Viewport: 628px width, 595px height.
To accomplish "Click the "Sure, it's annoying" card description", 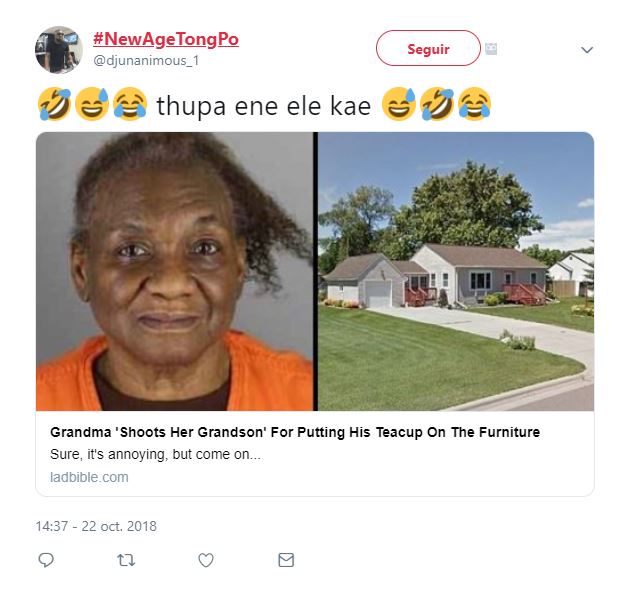I will (155, 454).
